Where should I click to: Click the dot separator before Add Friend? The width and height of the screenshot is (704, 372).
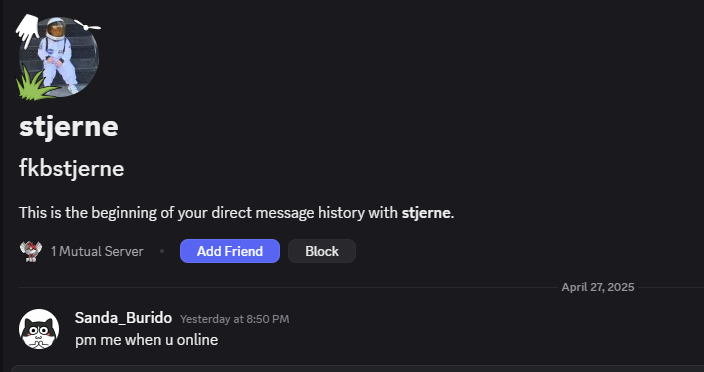pyautogui.click(x=162, y=251)
